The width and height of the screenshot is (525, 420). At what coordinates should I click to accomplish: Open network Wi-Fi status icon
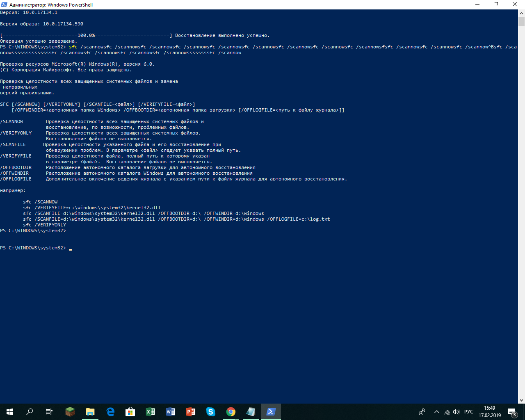(x=447, y=412)
